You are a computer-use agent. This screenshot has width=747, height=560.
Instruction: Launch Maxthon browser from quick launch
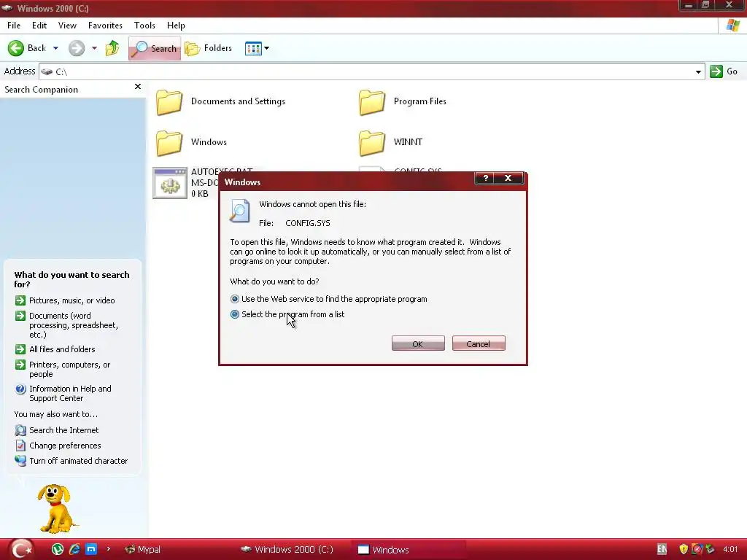pos(91,550)
